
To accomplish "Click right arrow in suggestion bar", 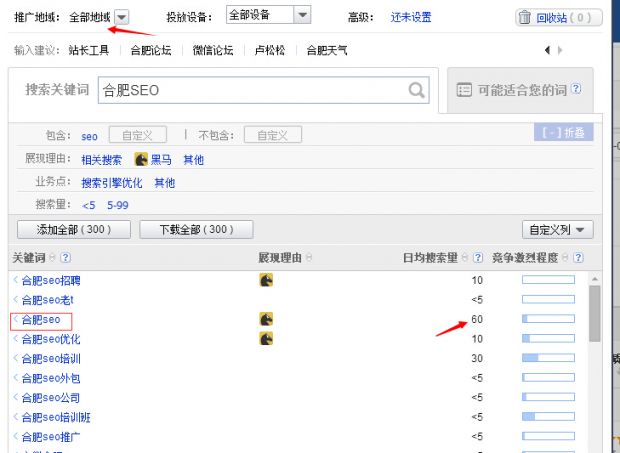I will pyautogui.click(x=559, y=49).
